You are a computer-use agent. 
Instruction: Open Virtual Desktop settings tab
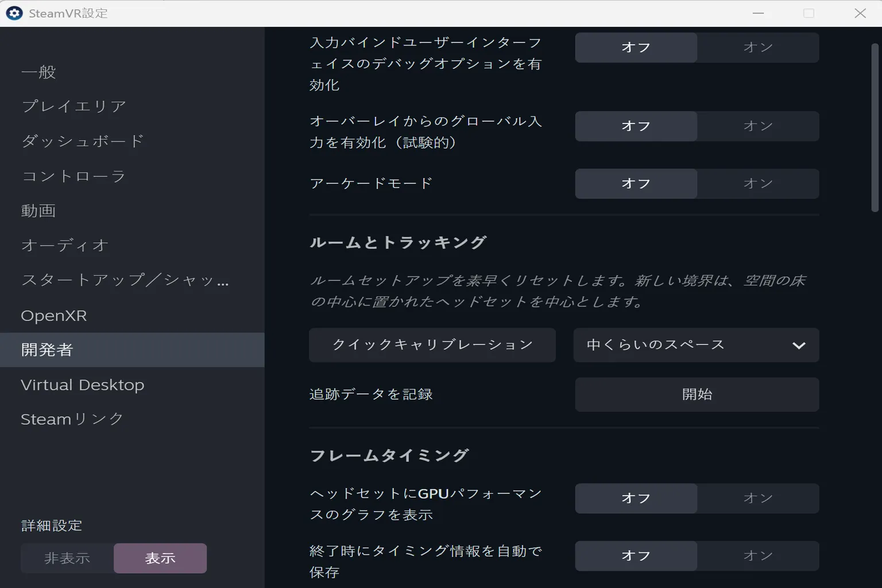click(x=132, y=385)
